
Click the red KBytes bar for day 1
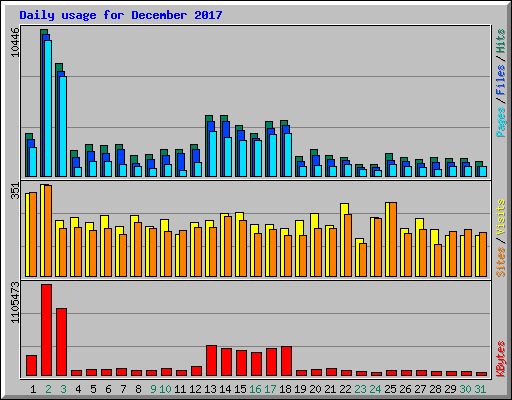[x=31, y=365]
